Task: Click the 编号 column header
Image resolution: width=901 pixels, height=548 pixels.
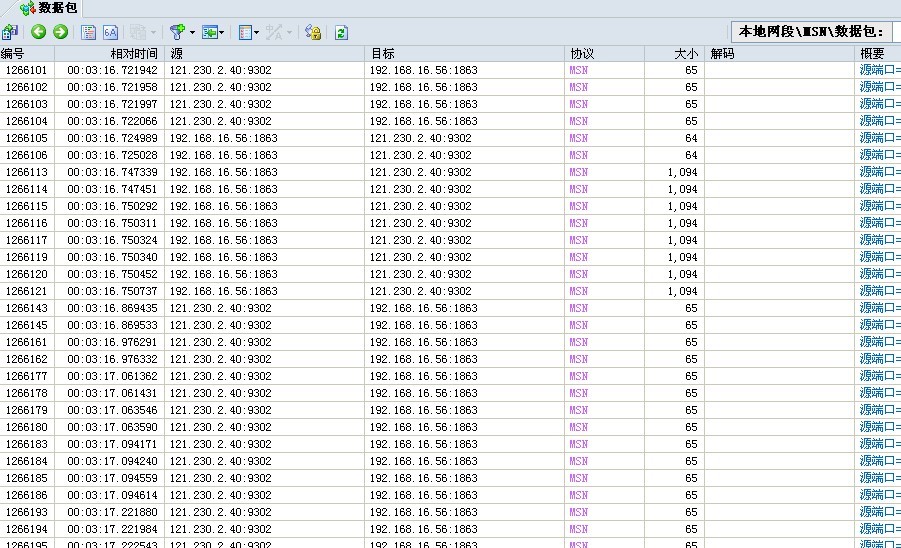Action: tap(14, 53)
